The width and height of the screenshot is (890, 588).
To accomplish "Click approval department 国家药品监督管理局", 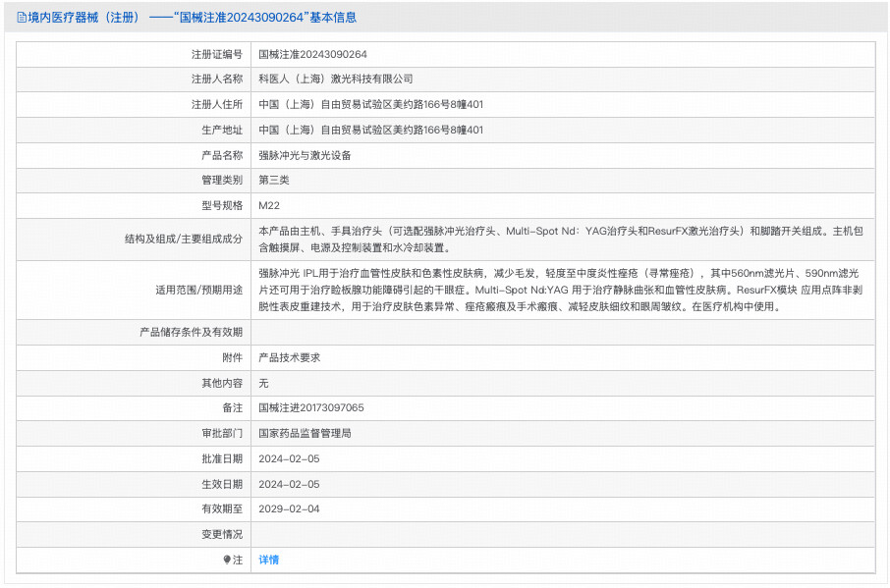I will coord(305,434).
